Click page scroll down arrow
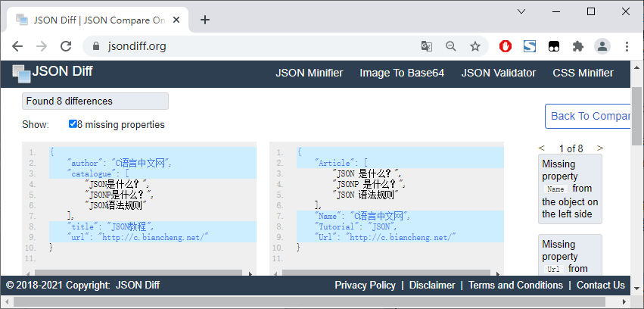Image resolution: width=644 pixels, height=309 pixels. (636, 288)
